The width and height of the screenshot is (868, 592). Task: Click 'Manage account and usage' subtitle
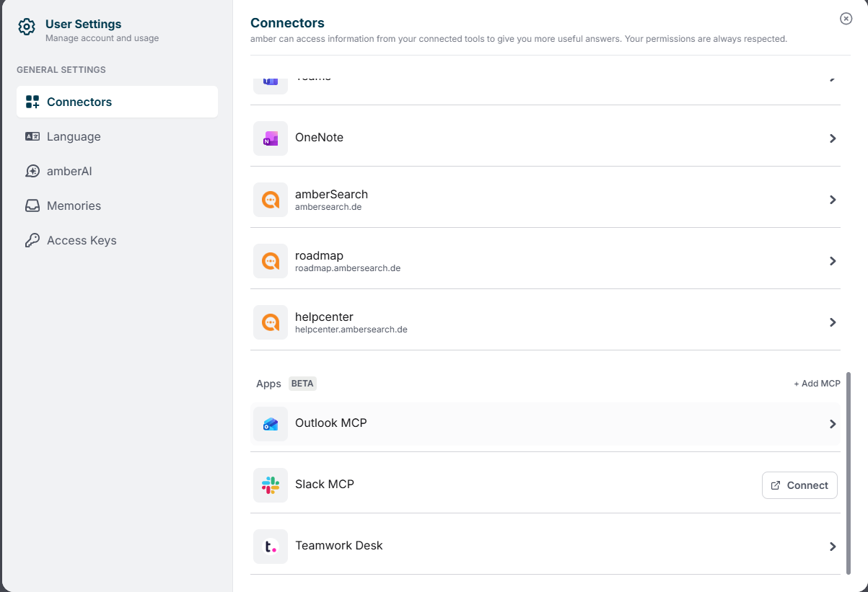[x=102, y=38]
